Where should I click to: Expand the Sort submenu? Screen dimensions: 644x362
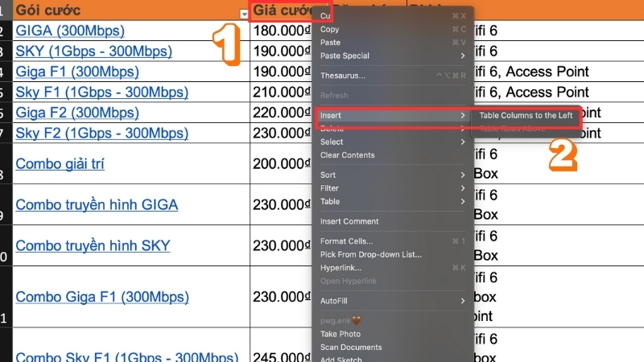(x=328, y=175)
